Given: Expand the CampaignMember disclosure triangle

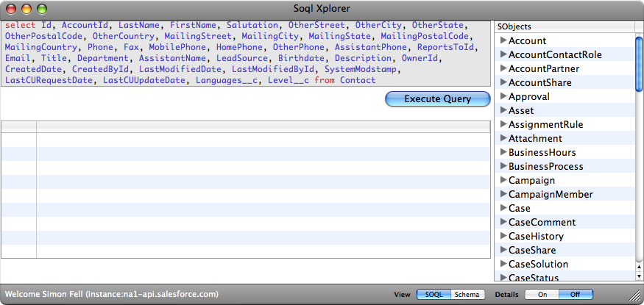Looking at the screenshot, I should [x=503, y=193].
